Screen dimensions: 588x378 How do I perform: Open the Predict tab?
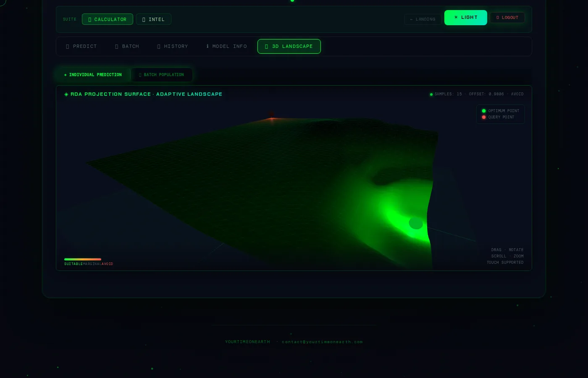(81, 46)
